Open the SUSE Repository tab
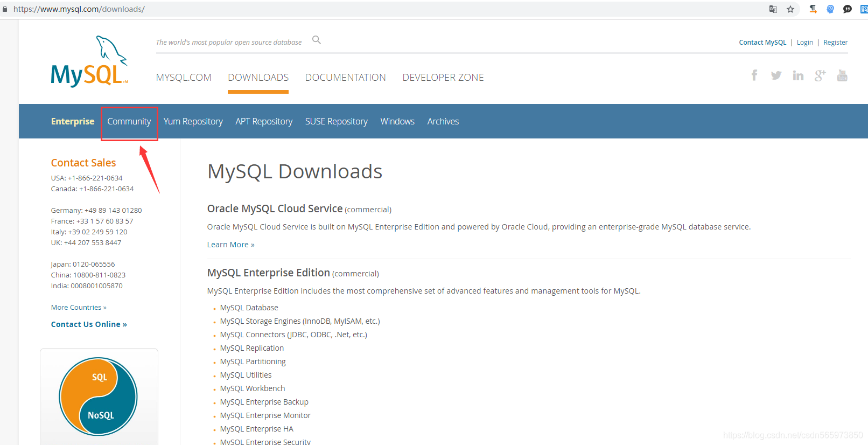 (337, 121)
